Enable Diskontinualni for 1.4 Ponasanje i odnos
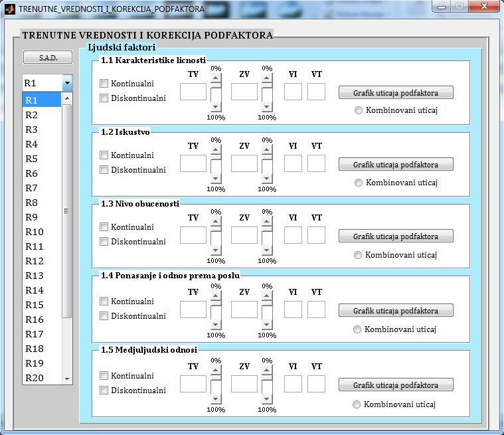Image resolution: width=504 pixels, height=435 pixels. click(104, 316)
